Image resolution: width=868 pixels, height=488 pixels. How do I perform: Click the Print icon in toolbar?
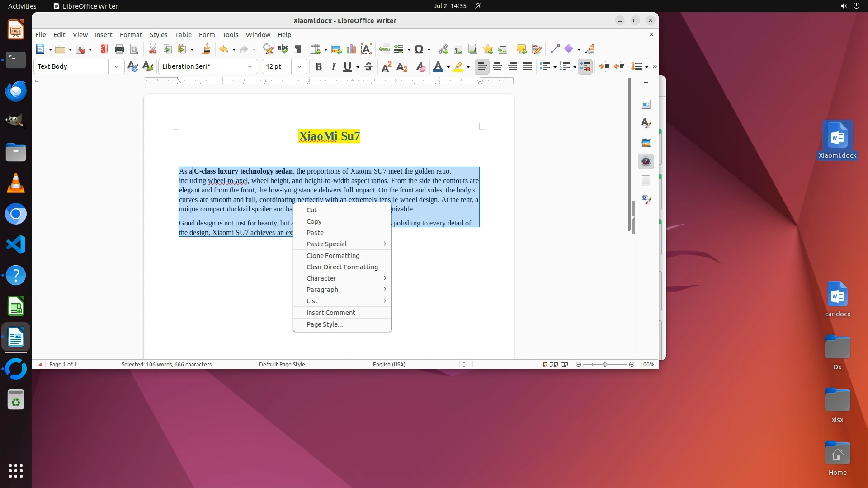119,49
